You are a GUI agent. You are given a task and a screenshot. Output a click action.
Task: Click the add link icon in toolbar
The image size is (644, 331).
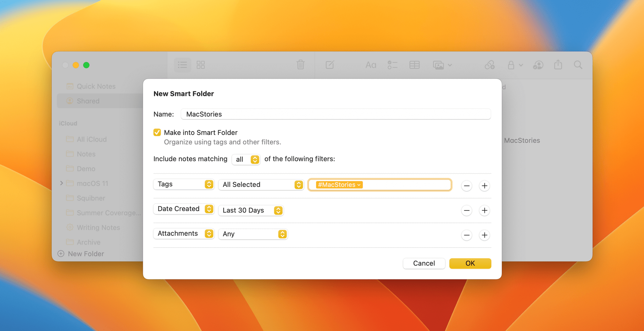click(x=490, y=65)
